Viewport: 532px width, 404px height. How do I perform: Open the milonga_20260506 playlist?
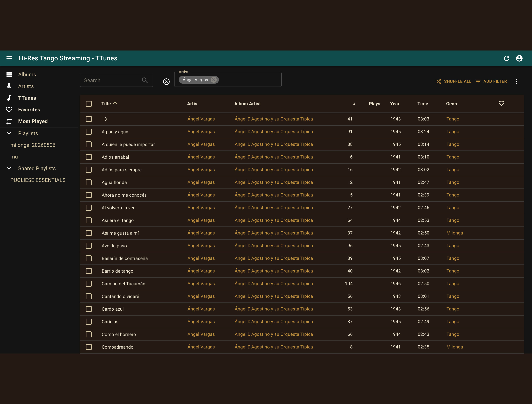tap(33, 145)
